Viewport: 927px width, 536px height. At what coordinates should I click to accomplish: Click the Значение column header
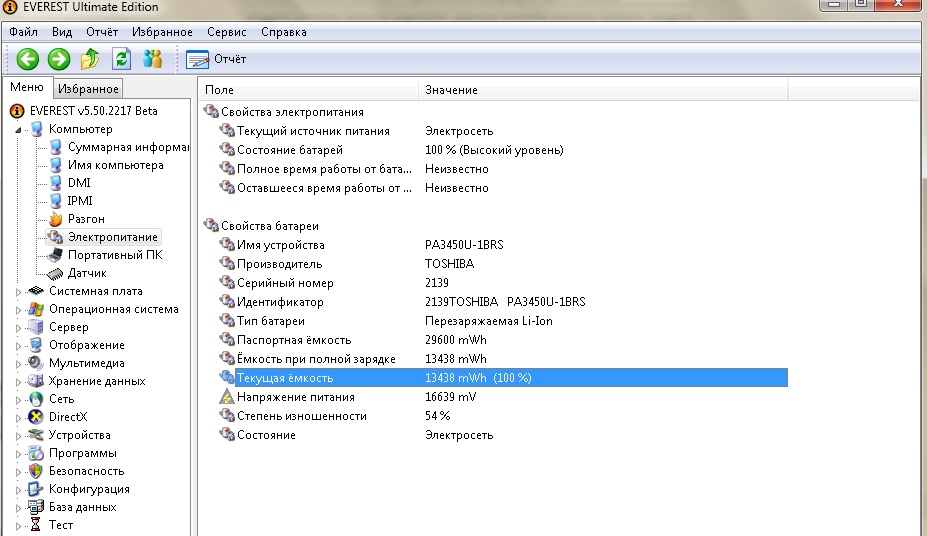coord(603,90)
